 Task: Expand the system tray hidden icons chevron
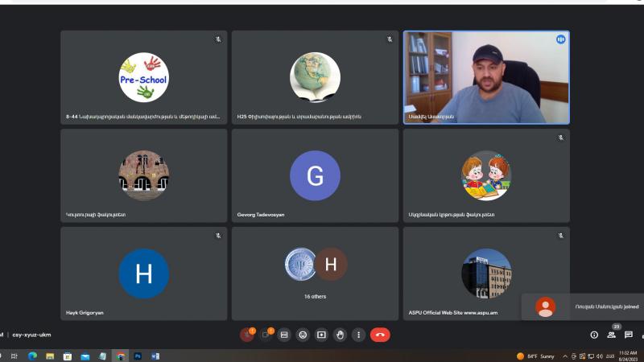[565, 356]
